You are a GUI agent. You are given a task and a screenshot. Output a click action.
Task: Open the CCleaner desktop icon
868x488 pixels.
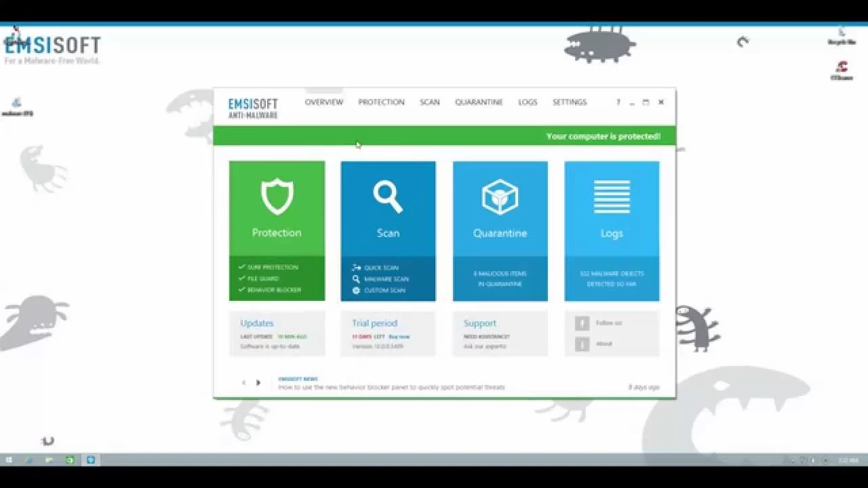(842, 71)
